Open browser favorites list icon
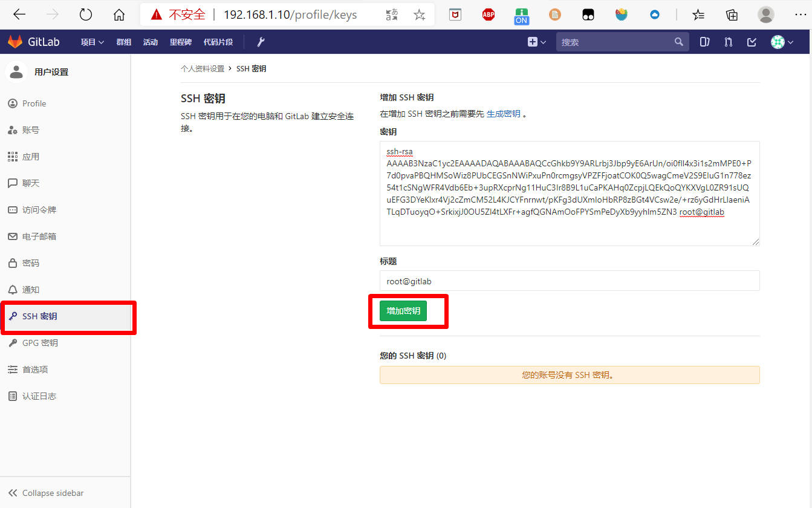This screenshot has height=508, width=812. tap(698, 15)
